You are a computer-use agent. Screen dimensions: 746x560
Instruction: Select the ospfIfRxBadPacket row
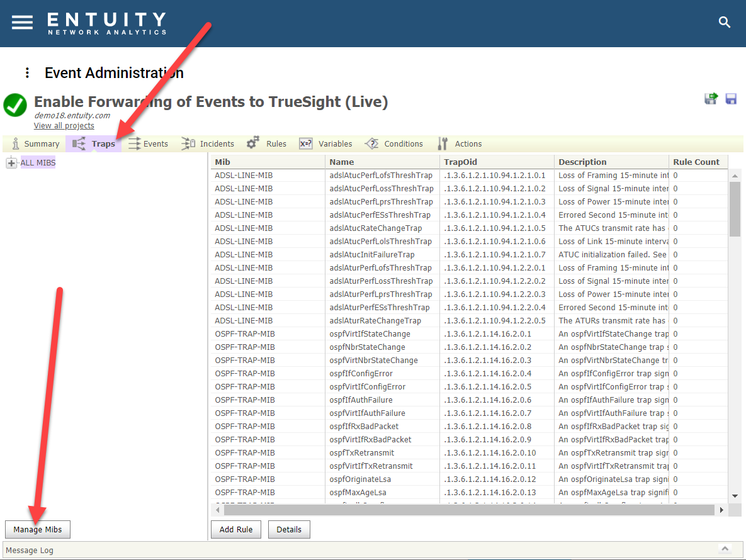pyautogui.click(x=469, y=427)
